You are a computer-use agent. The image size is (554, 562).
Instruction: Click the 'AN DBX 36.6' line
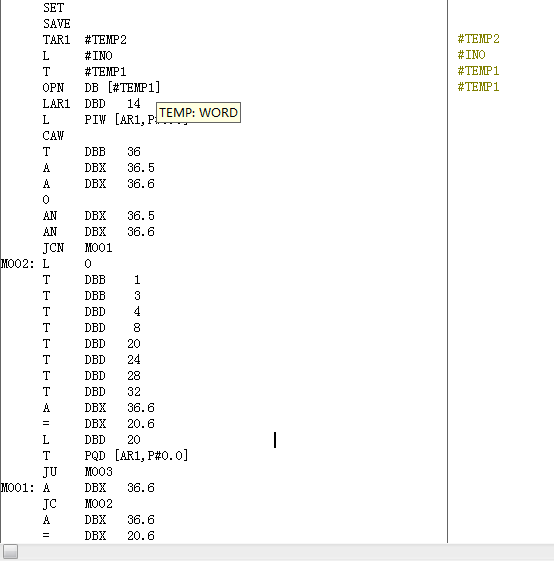pos(99,232)
